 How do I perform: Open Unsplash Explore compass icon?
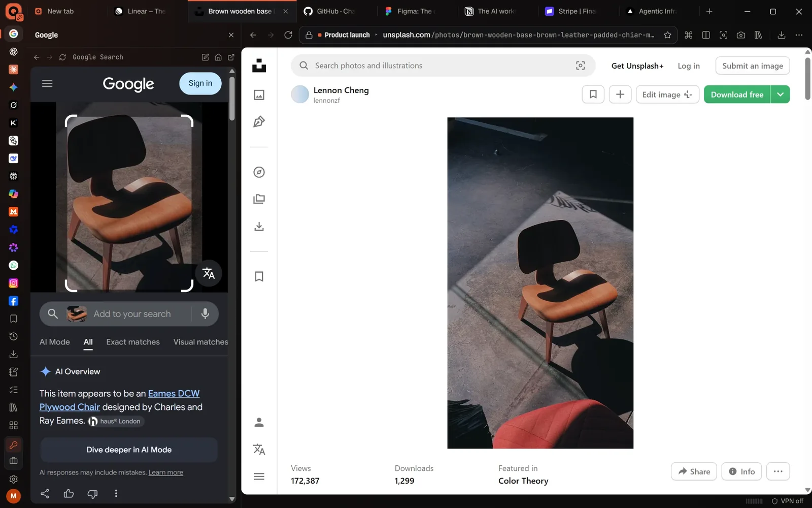pos(259,172)
